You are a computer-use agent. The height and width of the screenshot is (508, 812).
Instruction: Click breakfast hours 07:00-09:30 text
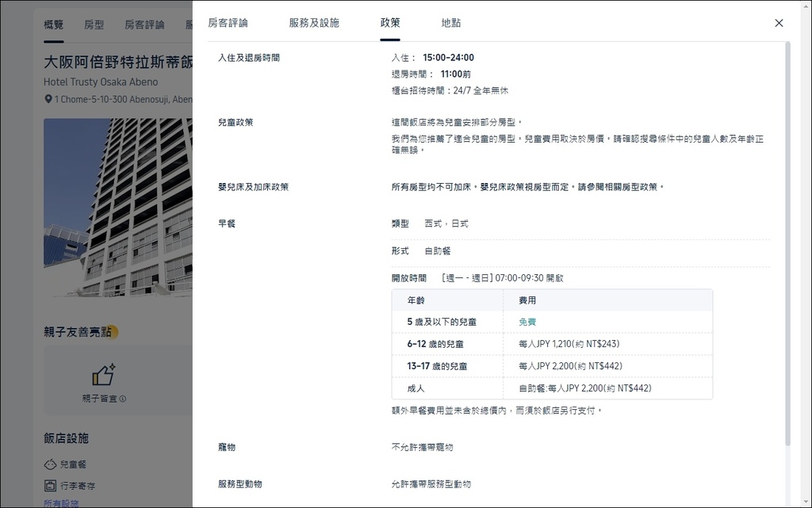(x=502, y=278)
